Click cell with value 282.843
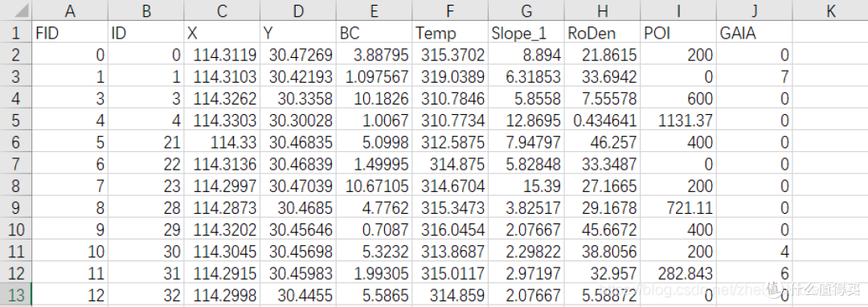 click(678, 273)
